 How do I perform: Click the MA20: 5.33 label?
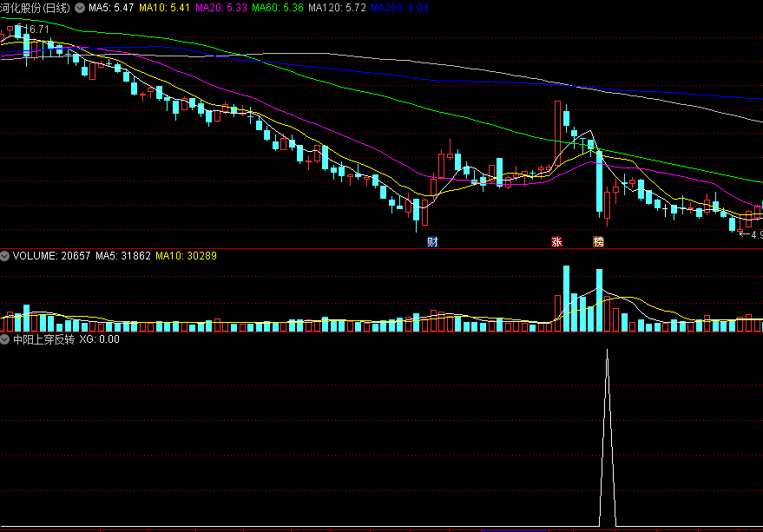[x=221, y=8]
